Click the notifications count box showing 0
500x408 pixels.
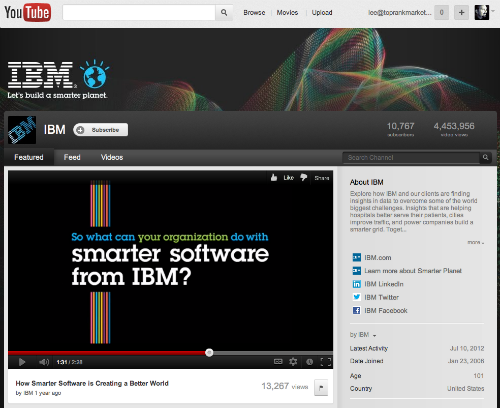click(x=441, y=13)
